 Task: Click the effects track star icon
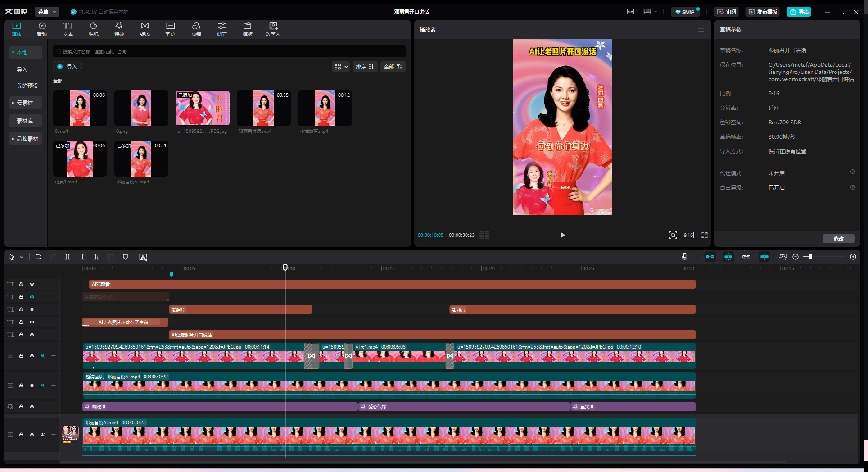click(x=10, y=407)
